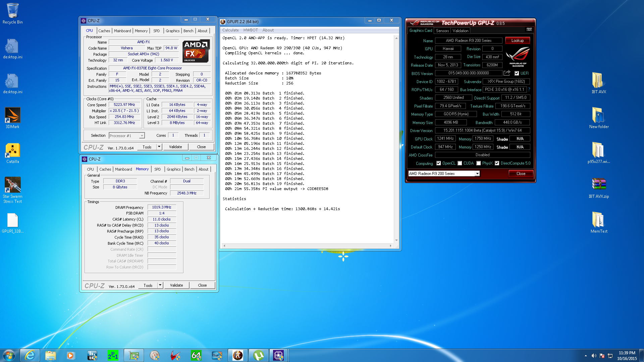Click the GPU Clock value 1241 MHz

pyautogui.click(x=445, y=139)
